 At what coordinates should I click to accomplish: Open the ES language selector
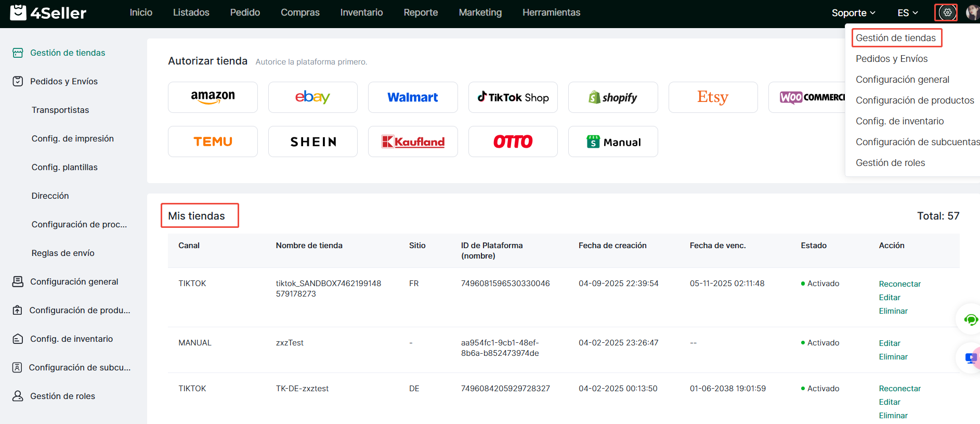click(x=907, y=13)
